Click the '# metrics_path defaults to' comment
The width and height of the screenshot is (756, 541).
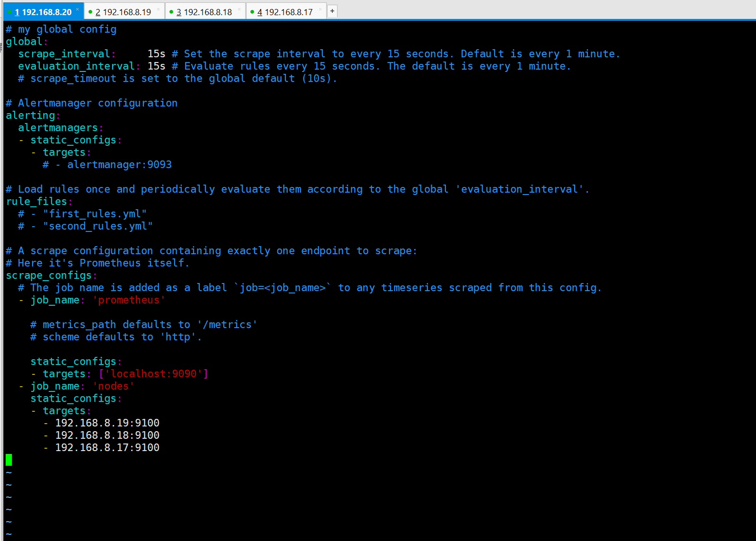[x=144, y=325]
